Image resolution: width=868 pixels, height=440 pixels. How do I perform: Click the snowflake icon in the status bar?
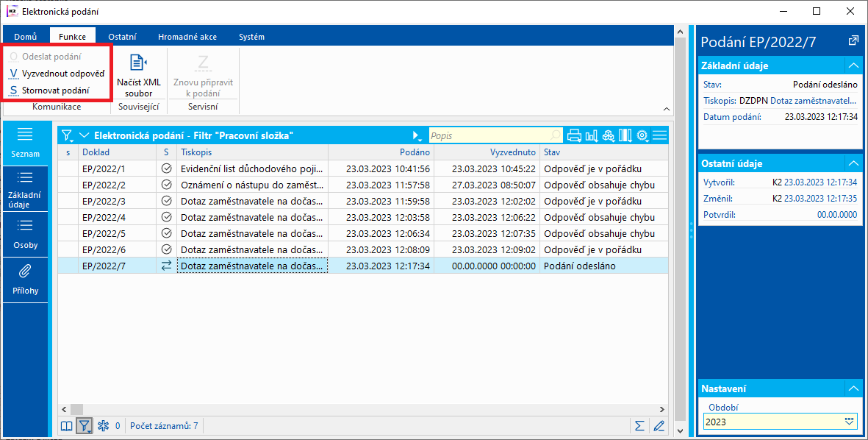click(x=103, y=425)
